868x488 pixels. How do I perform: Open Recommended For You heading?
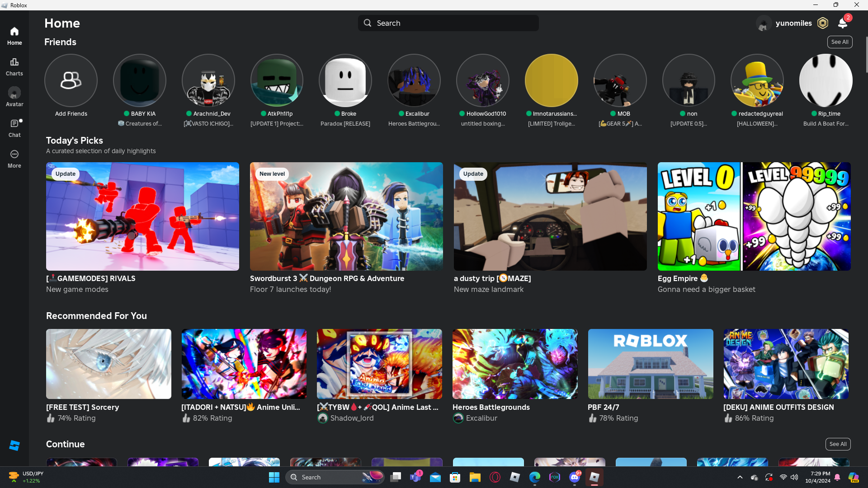[96, 316]
